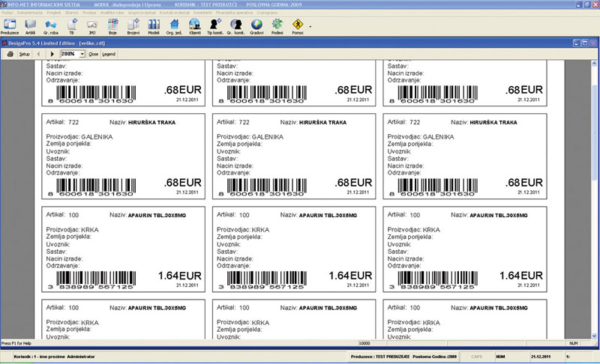Image resolution: width=600 pixels, height=364 pixels.
Task: Click the printer icon in preview toolbar
Action: pos(10,54)
